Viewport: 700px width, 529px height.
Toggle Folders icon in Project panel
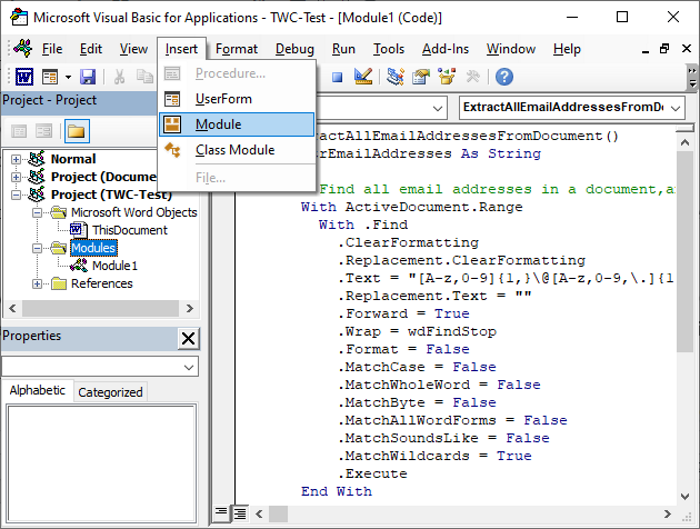point(77,131)
